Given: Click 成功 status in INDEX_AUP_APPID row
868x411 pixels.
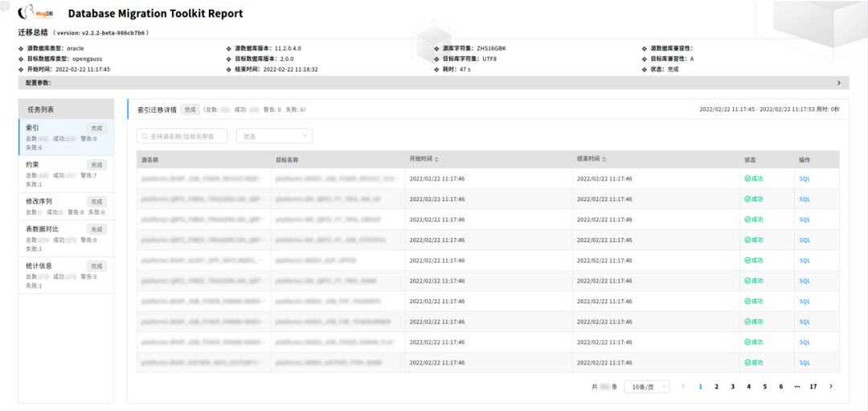Looking at the screenshot, I should [754, 261].
